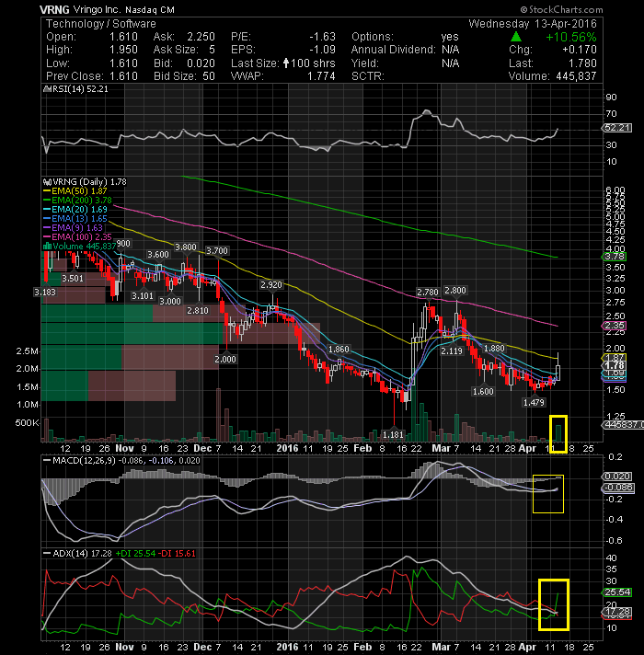The height and width of the screenshot is (655, 644).
Task: Click the Open value 1.610
Action: coord(123,37)
